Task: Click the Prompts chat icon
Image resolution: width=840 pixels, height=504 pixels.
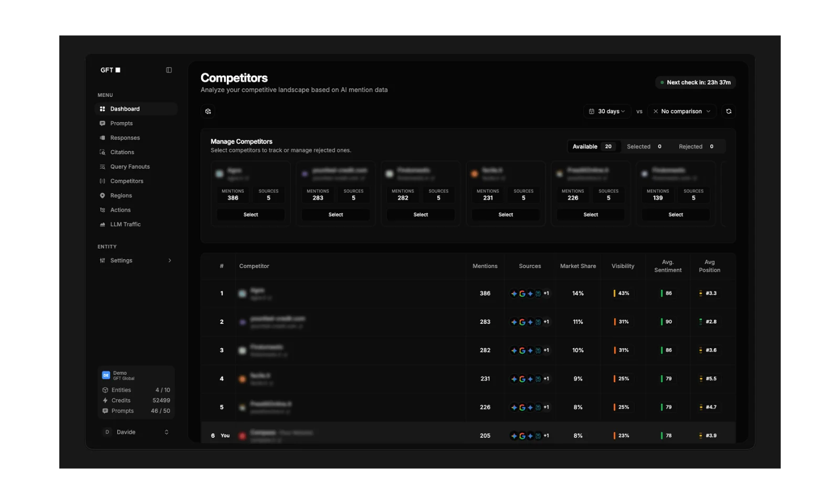Action: pyautogui.click(x=102, y=123)
